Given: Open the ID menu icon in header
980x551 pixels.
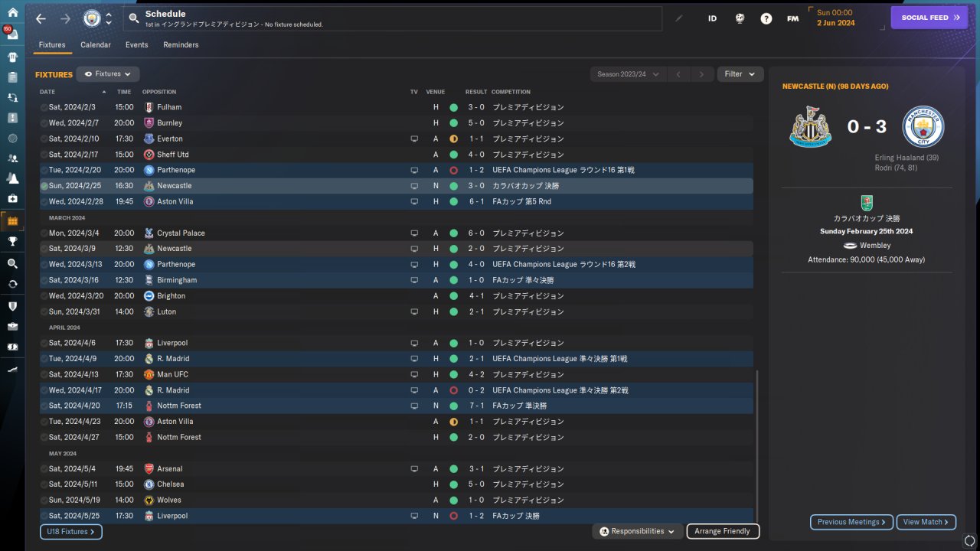Looking at the screenshot, I should [712, 18].
